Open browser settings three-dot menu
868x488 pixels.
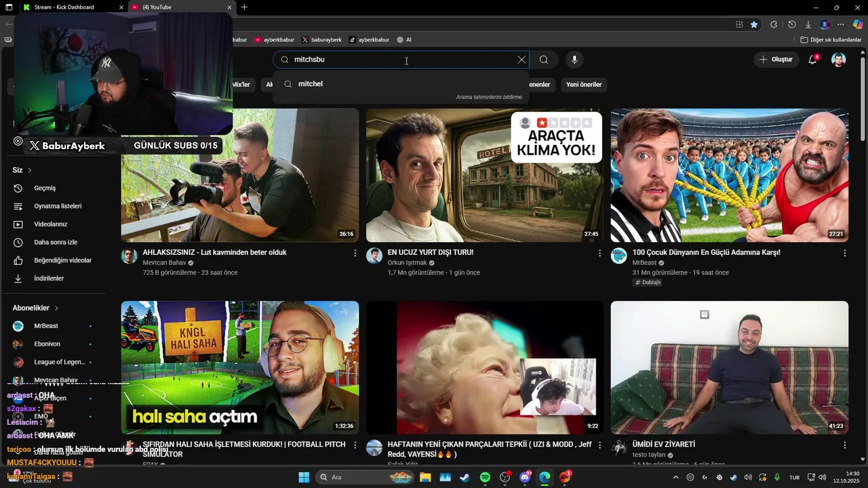(x=840, y=24)
